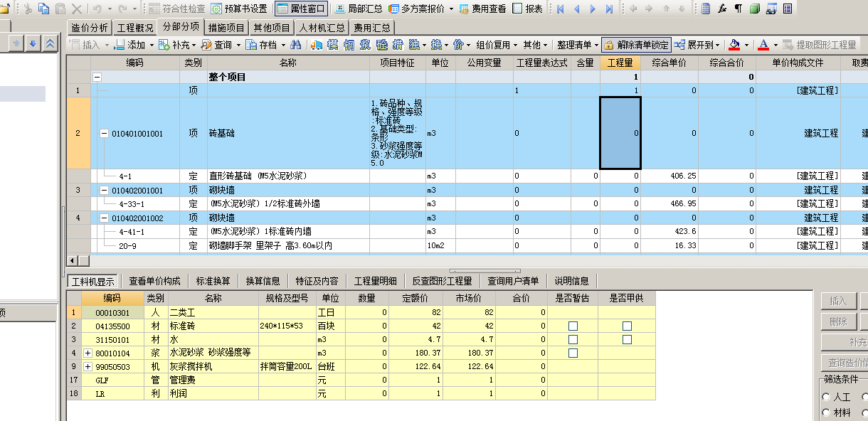Go to next record blue arrow

593,9
